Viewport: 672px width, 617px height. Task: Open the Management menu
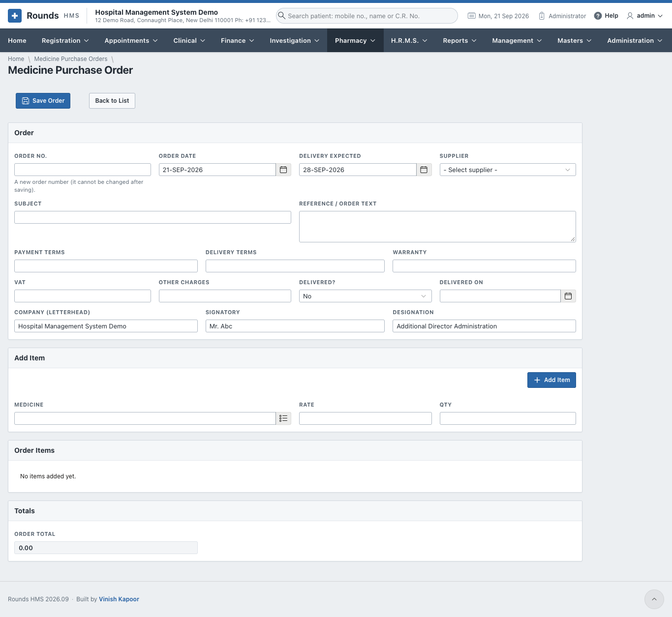click(517, 40)
